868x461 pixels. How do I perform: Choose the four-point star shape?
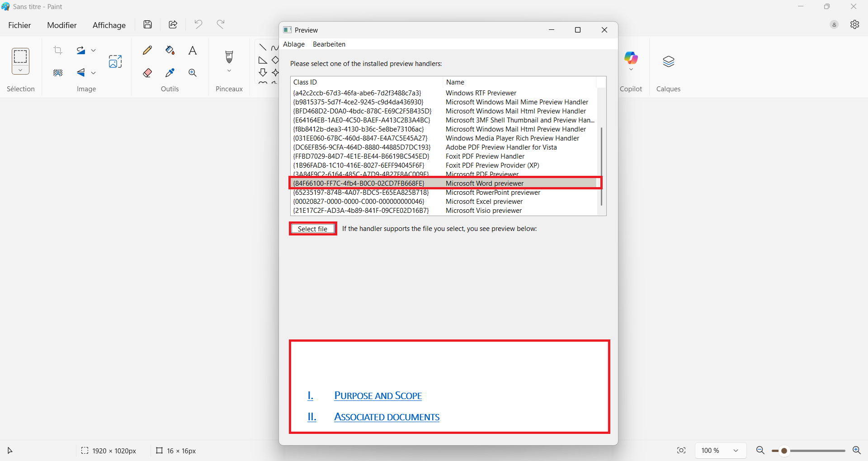tap(275, 73)
